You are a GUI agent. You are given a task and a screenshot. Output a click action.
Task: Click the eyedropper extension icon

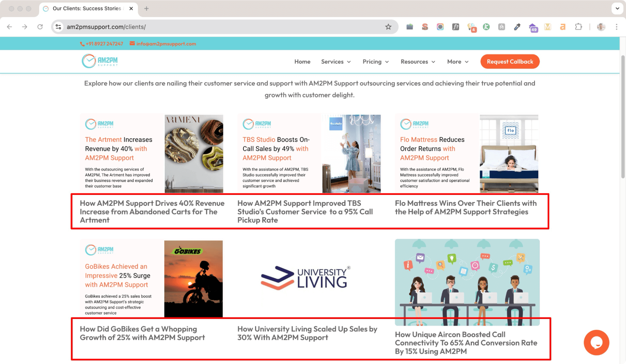click(517, 27)
